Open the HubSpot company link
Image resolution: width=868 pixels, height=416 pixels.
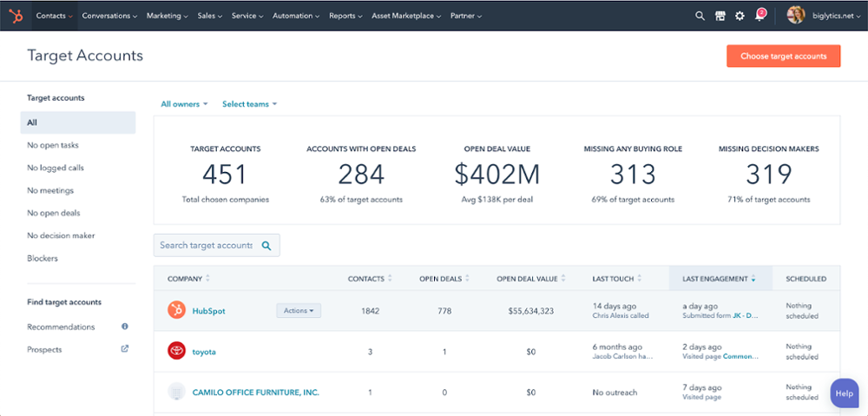(x=208, y=311)
